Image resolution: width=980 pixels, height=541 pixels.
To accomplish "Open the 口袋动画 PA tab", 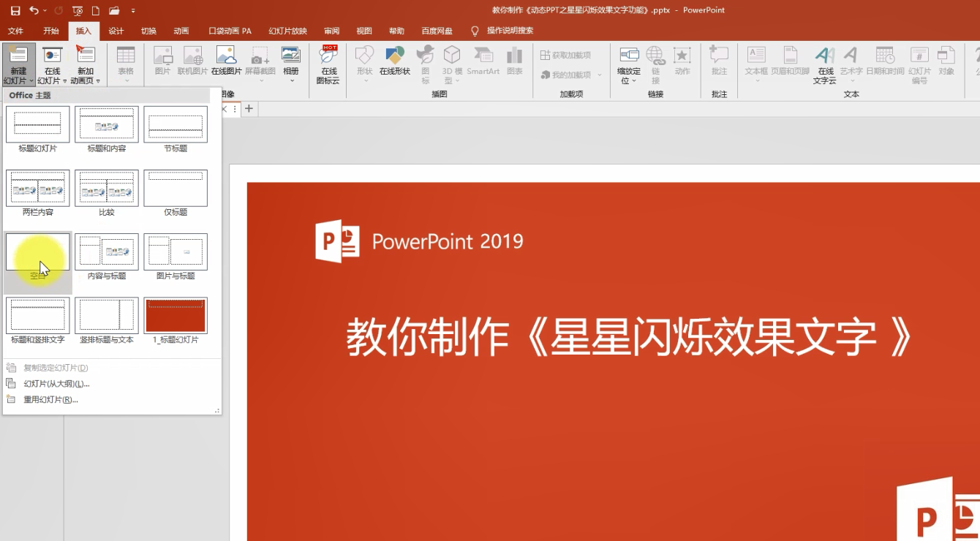I will 230,31.
